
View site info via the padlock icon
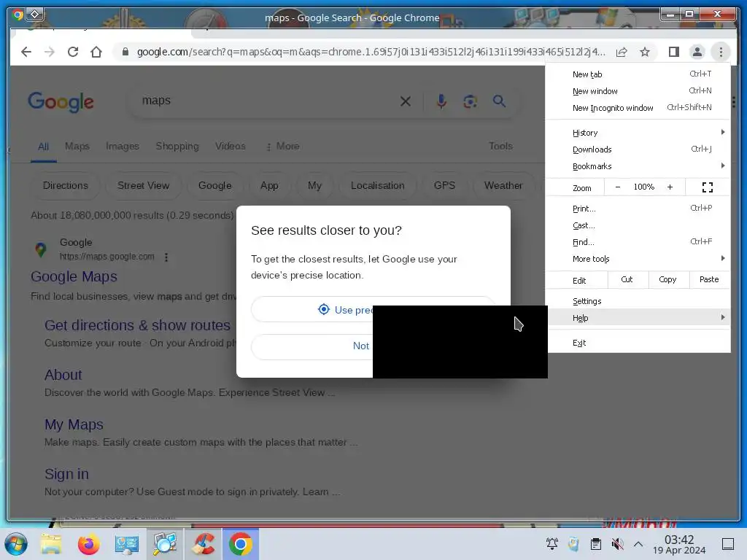[x=125, y=52]
